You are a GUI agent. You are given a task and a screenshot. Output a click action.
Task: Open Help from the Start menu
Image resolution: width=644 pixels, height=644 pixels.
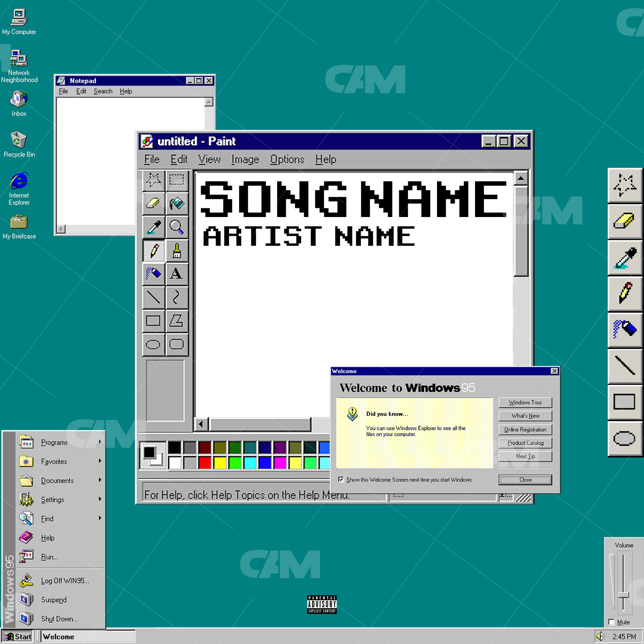click(x=61, y=538)
